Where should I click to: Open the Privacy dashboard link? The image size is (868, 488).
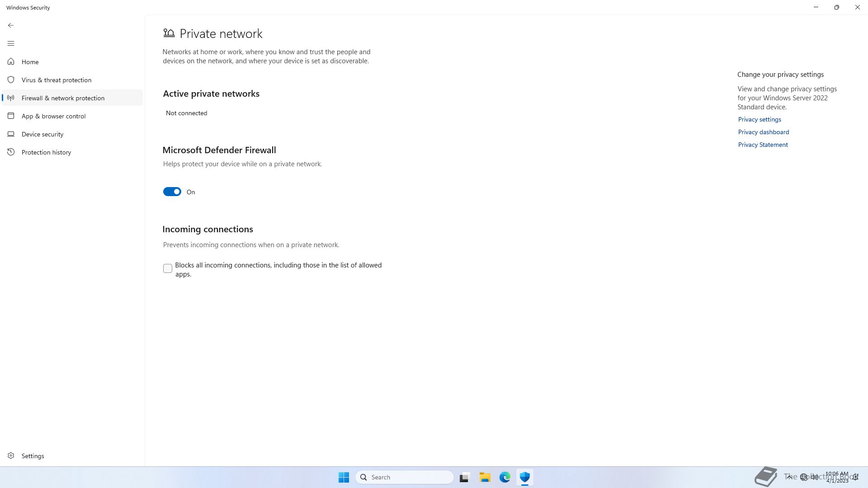coord(764,132)
